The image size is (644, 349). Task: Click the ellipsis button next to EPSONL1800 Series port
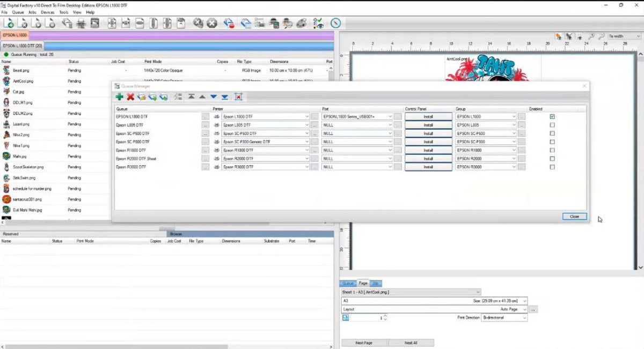[x=398, y=116]
